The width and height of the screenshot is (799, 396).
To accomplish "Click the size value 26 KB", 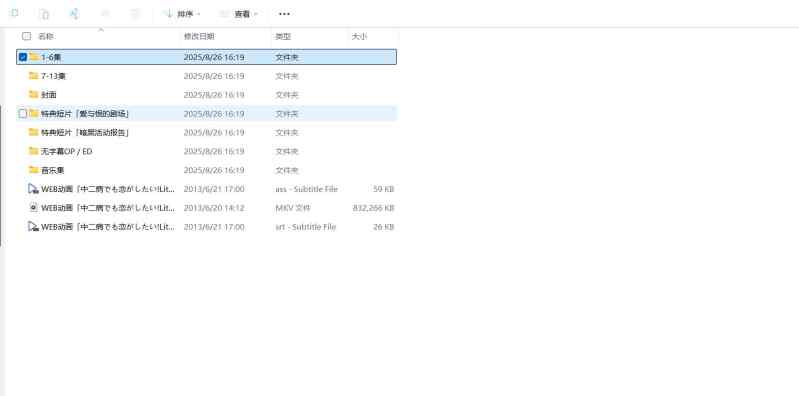I will (x=384, y=227).
